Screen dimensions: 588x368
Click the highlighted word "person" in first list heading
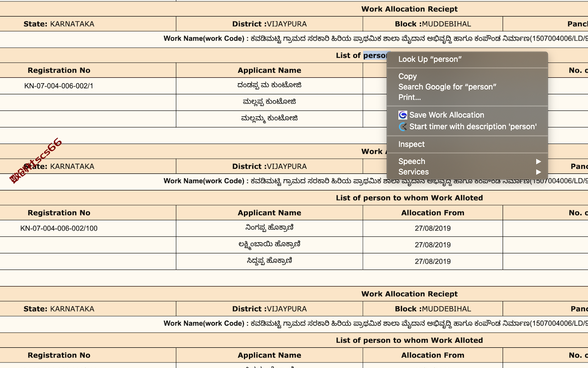pyautogui.click(x=375, y=56)
